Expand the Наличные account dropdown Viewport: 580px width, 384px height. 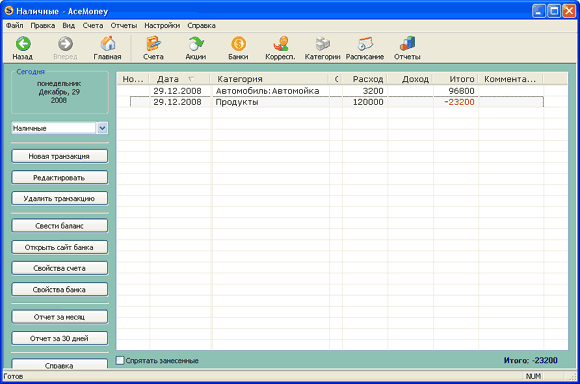[x=102, y=128]
